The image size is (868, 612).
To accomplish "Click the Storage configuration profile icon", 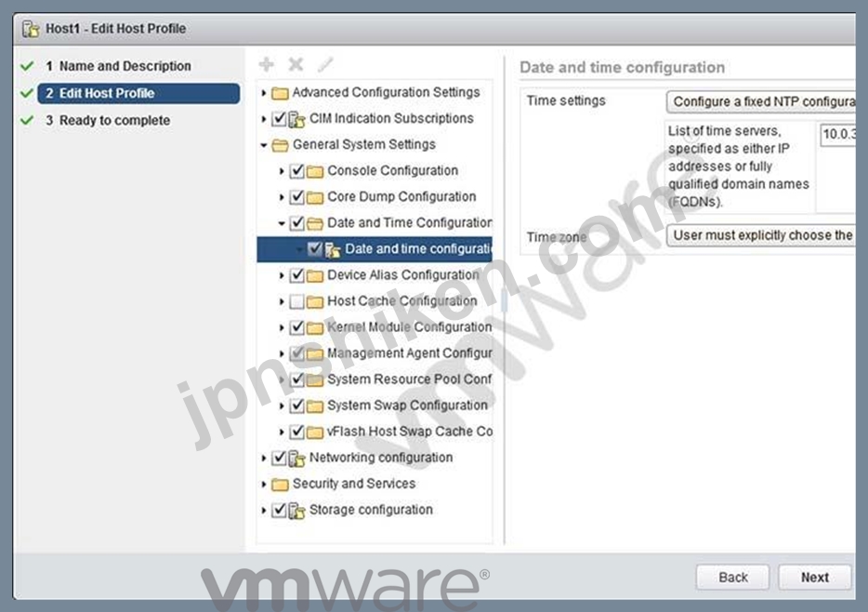I will point(297,511).
